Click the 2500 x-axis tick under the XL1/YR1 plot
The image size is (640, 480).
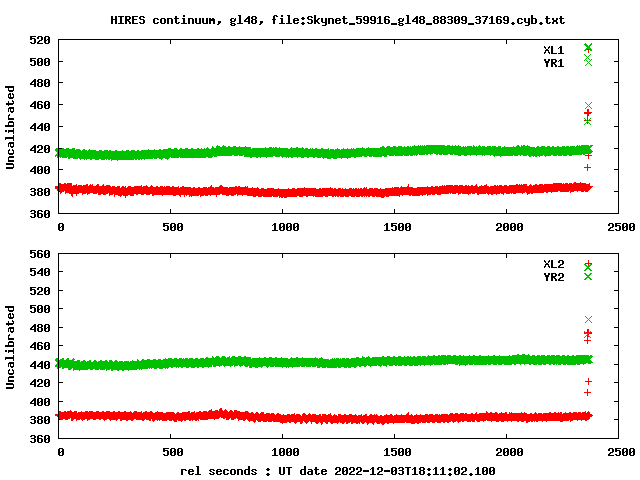[621, 227]
